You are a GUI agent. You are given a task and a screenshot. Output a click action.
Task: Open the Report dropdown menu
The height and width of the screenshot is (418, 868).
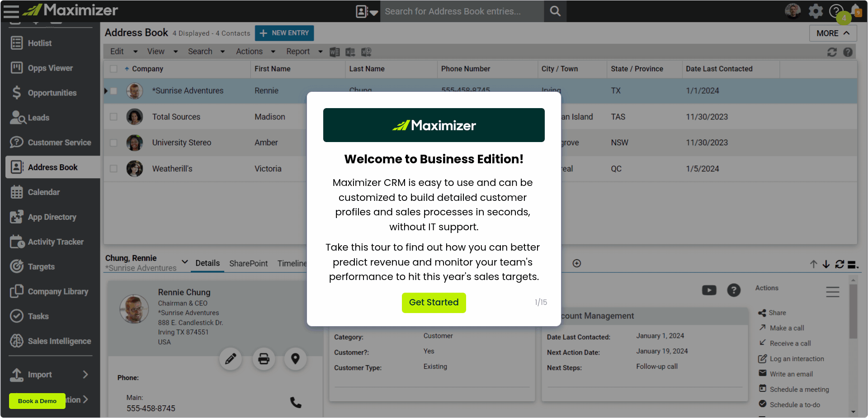pos(304,52)
